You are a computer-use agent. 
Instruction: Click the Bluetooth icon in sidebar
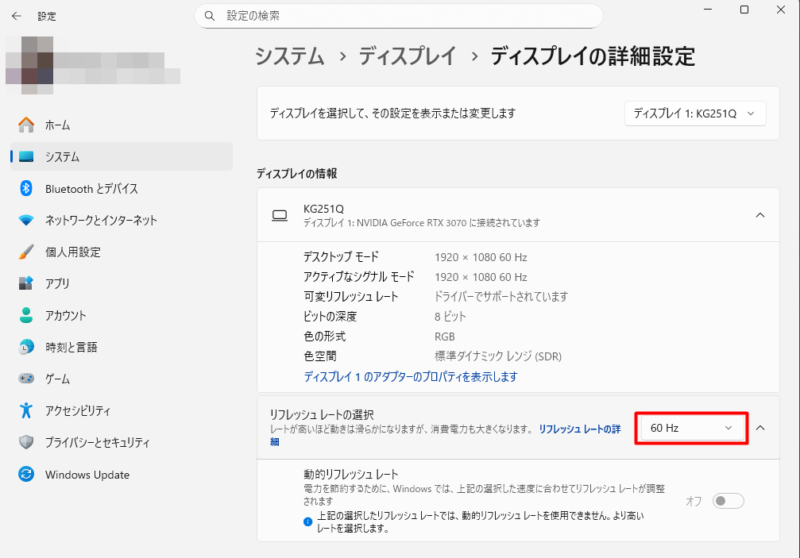[x=26, y=188]
